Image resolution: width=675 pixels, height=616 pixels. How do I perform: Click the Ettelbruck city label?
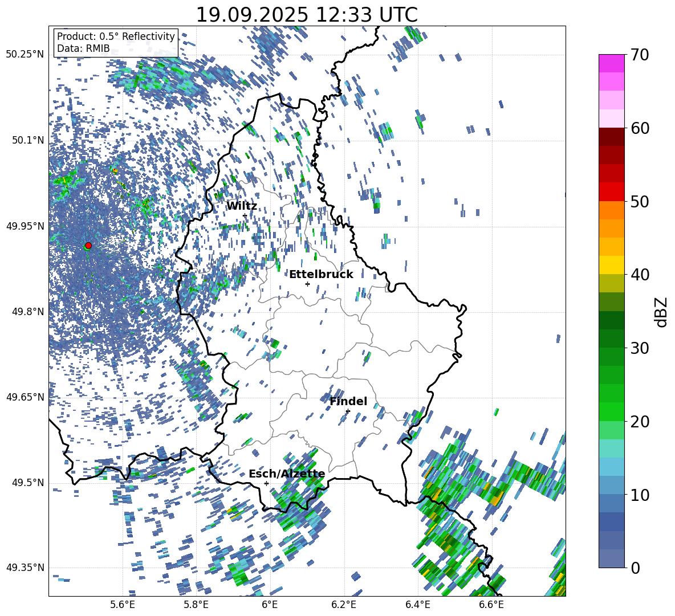(x=321, y=275)
